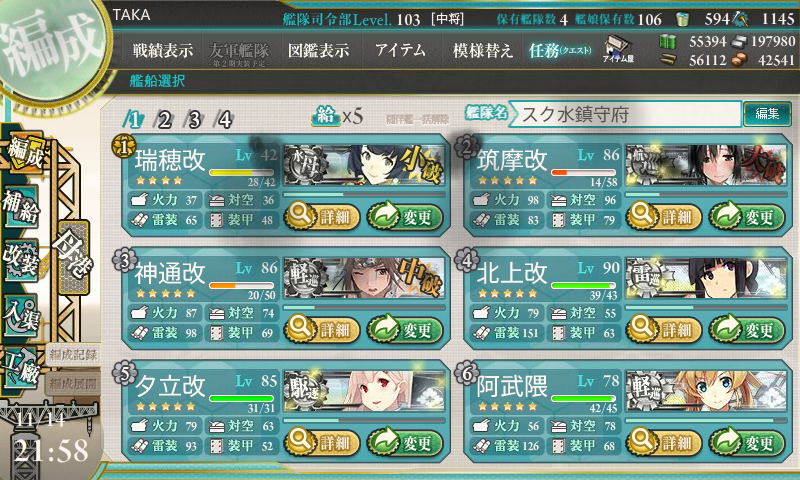Click the fleet name field スク水鎮守府

(x=625, y=114)
